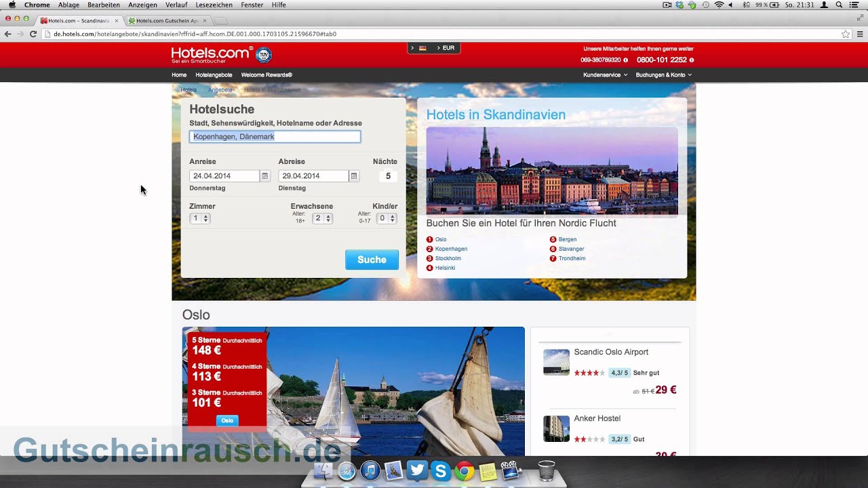868x488 pixels.
Task: Click the Nächte number field
Action: click(x=388, y=176)
